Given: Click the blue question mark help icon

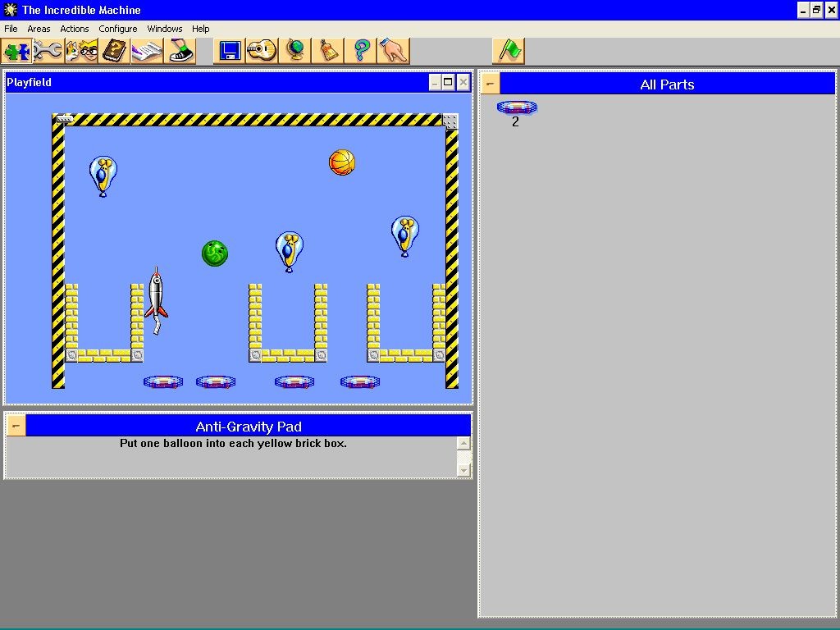Looking at the screenshot, I should point(361,52).
